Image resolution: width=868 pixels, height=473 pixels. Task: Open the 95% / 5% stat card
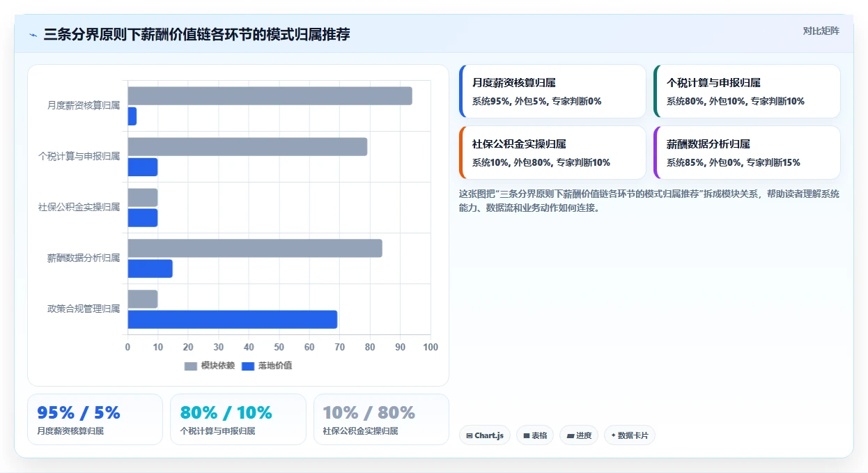[95, 419]
